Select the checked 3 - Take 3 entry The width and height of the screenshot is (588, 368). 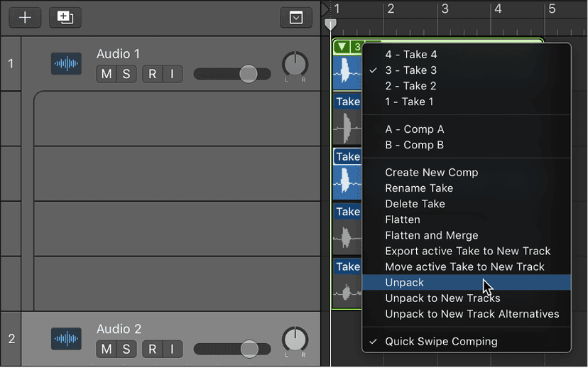[x=467, y=70]
